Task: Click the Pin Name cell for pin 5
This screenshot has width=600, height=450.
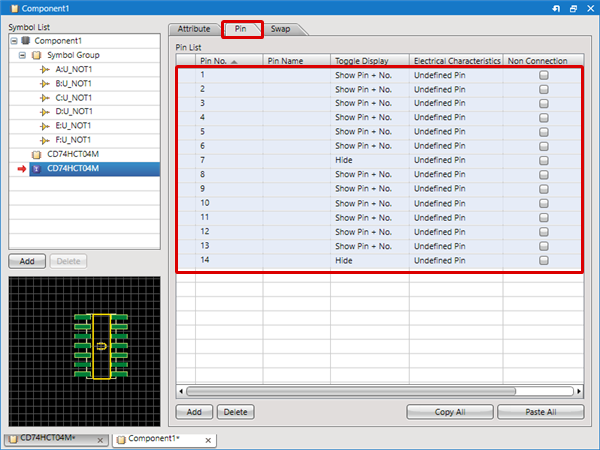Action: pyautogui.click(x=297, y=132)
